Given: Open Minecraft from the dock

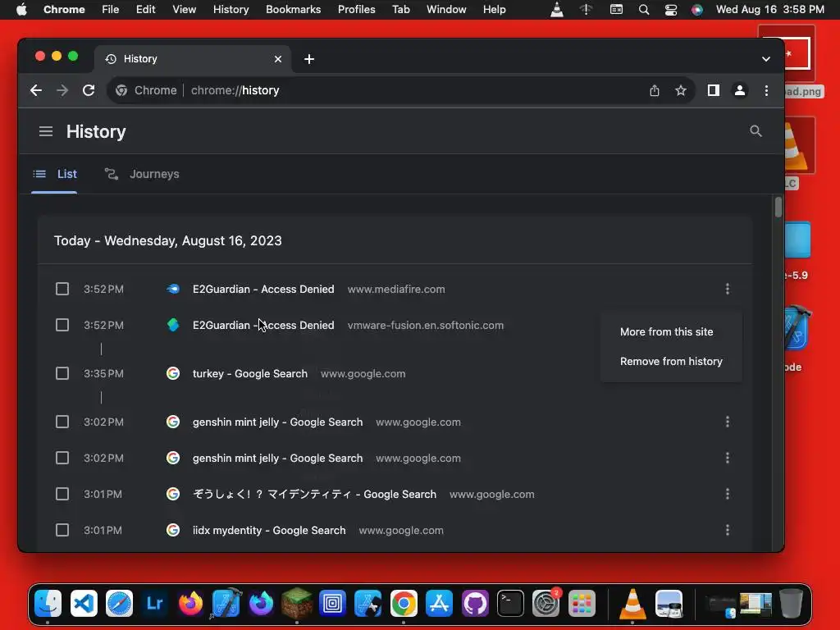Looking at the screenshot, I should point(297,604).
